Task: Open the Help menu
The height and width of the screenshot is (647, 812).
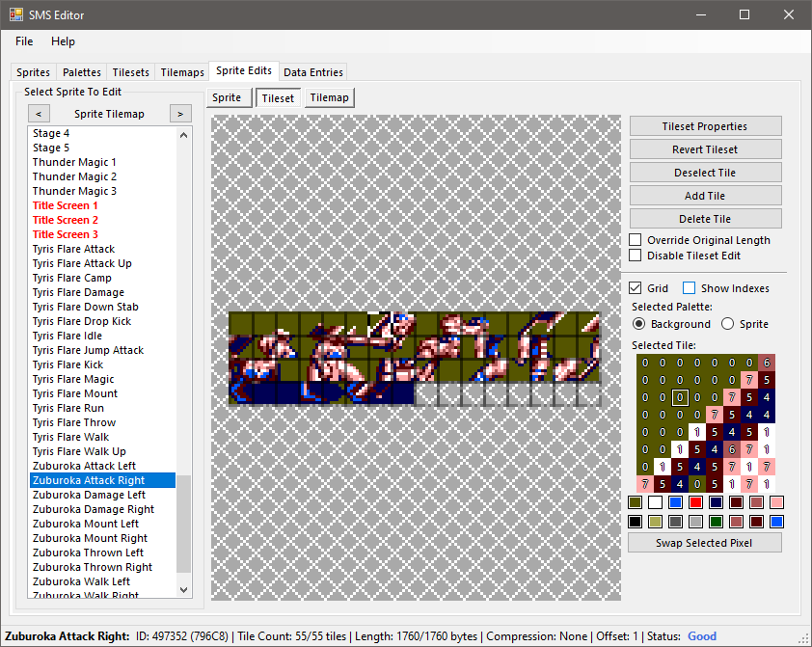Action: click(x=64, y=41)
